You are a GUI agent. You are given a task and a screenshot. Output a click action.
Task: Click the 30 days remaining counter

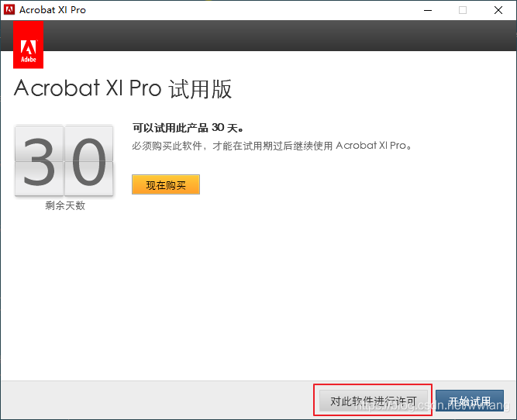(x=64, y=160)
